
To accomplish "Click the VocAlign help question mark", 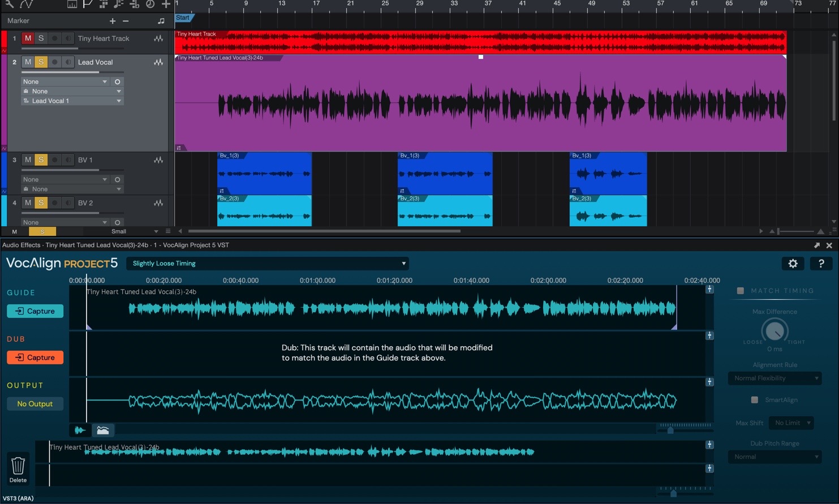I will tap(821, 263).
